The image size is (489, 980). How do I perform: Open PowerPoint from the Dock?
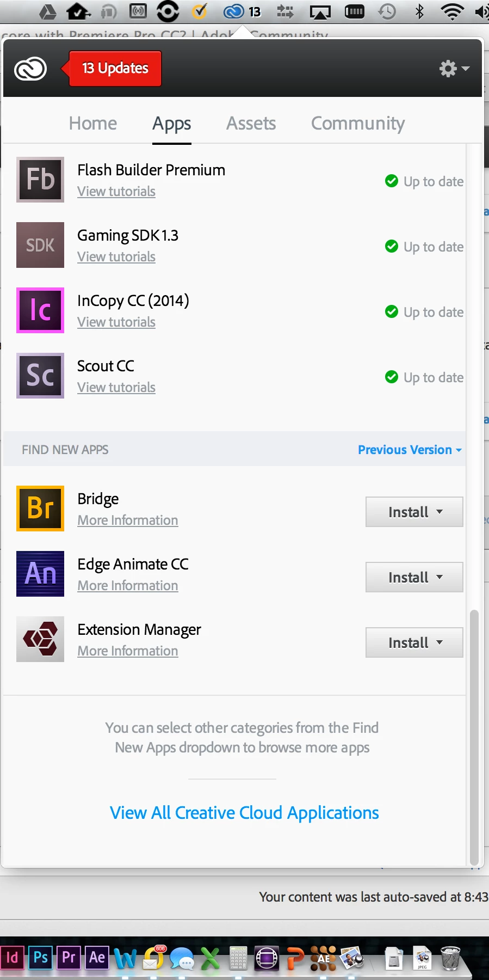click(295, 959)
